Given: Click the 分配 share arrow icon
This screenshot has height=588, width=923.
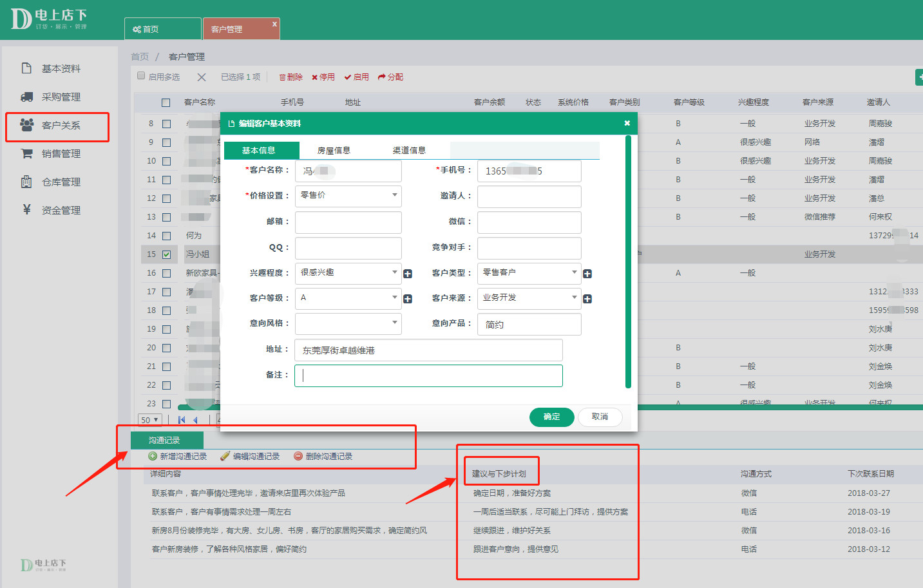Looking at the screenshot, I should coord(381,77).
